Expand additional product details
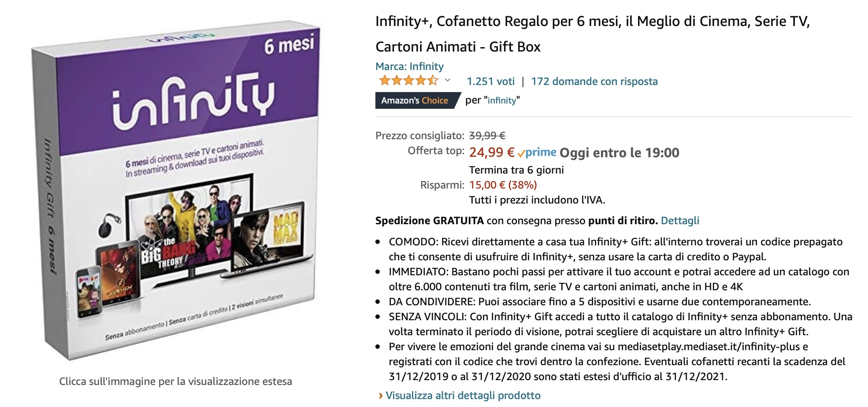The height and width of the screenshot is (407, 868). click(463, 396)
